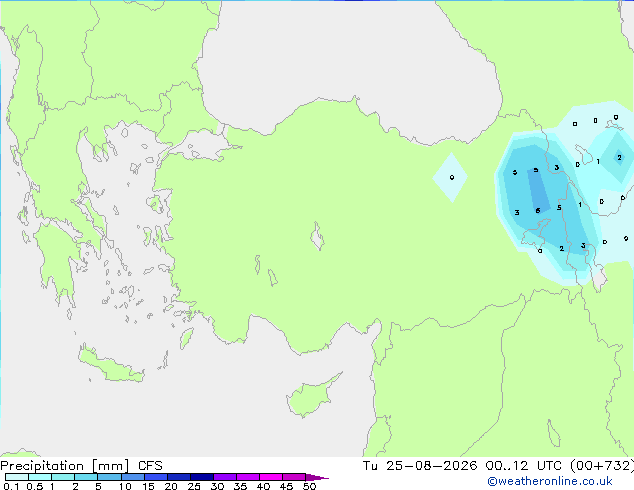Click the '00..12 UTC' time range text
The width and height of the screenshot is (634, 490).
[x=523, y=466]
